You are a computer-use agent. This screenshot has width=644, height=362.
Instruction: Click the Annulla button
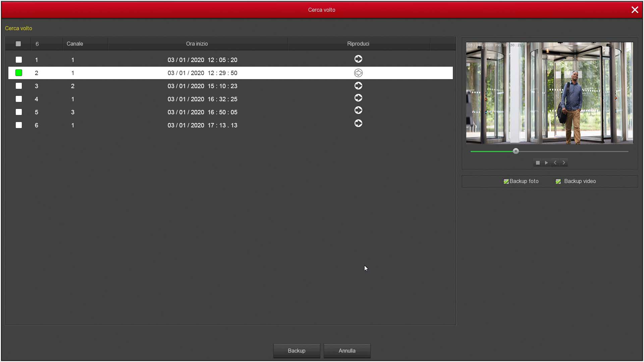point(347,351)
